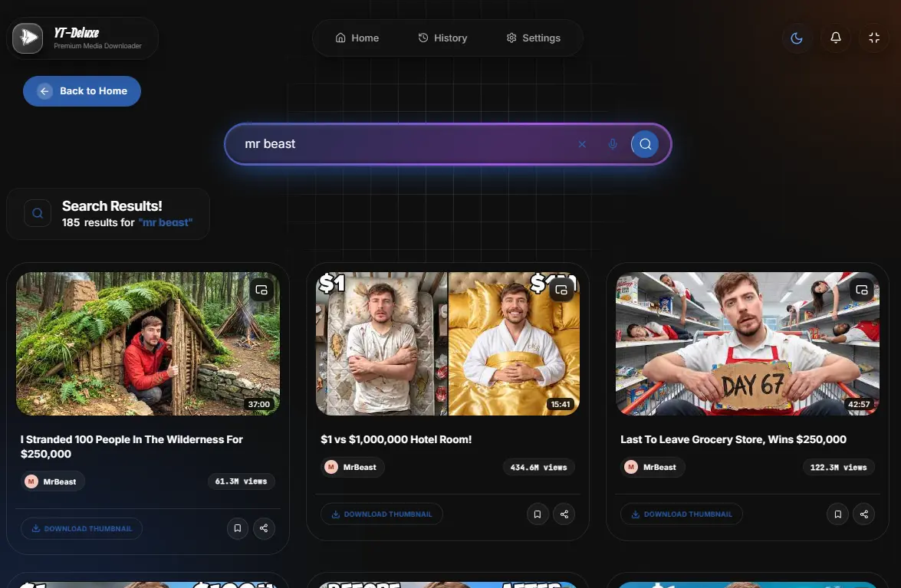This screenshot has width=901, height=588.
Task: Open picture-in-picture on the Wilderness thumbnail
Action: pos(261,290)
